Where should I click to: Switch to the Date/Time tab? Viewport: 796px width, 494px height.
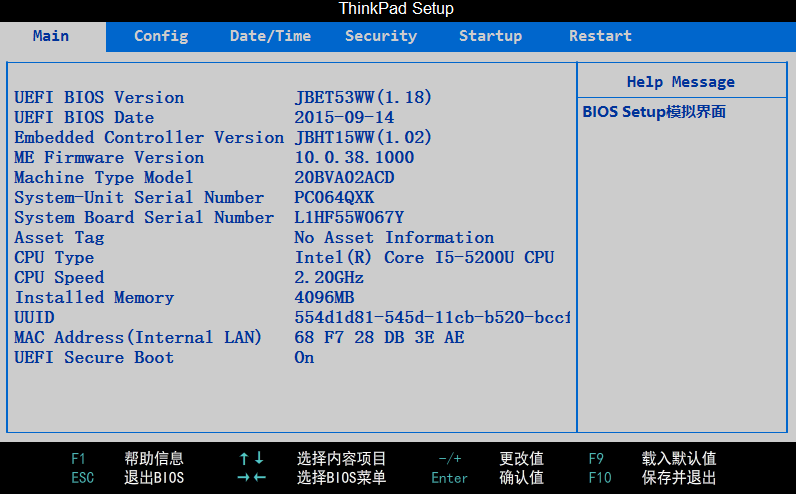[x=270, y=36]
